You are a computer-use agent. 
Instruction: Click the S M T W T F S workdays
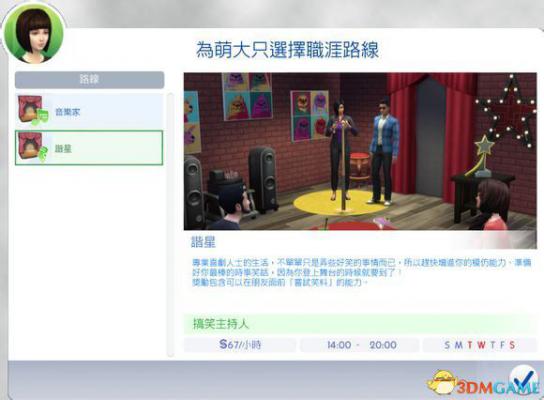(480, 345)
